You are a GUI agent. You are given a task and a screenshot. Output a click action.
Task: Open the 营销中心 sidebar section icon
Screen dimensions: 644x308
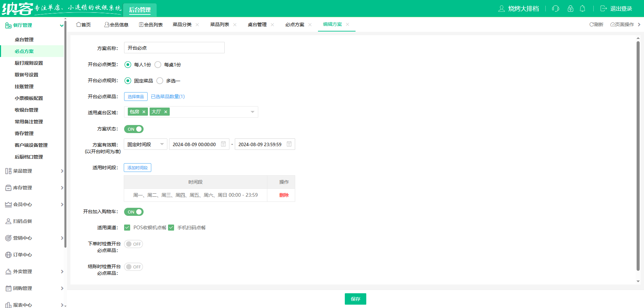coord(8,238)
